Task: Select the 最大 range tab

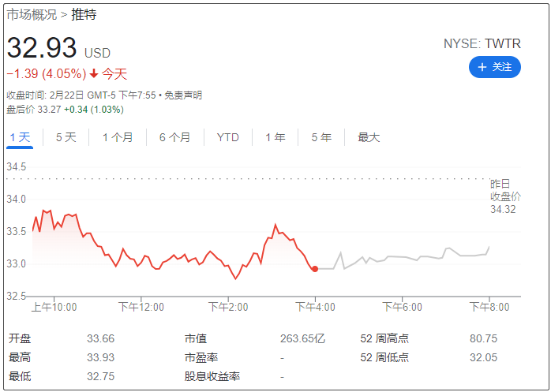Action: (x=369, y=137)
